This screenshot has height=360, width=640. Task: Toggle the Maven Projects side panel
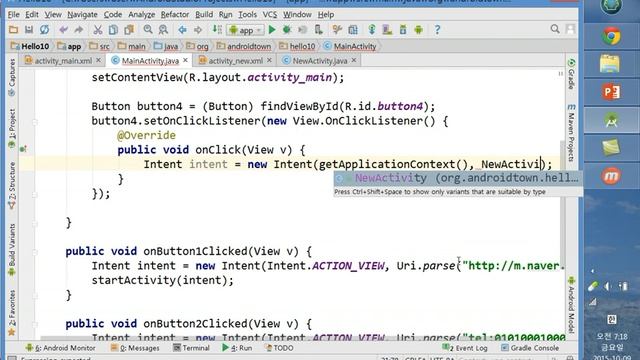(571, 132)
